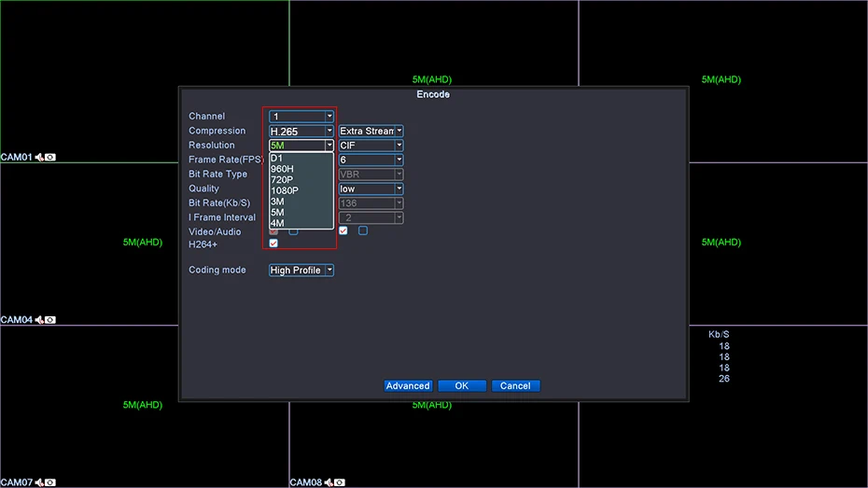Viewport: 868px width, 488px height.
Task: Click the Encode dialog title
Action: click(433, 94)
